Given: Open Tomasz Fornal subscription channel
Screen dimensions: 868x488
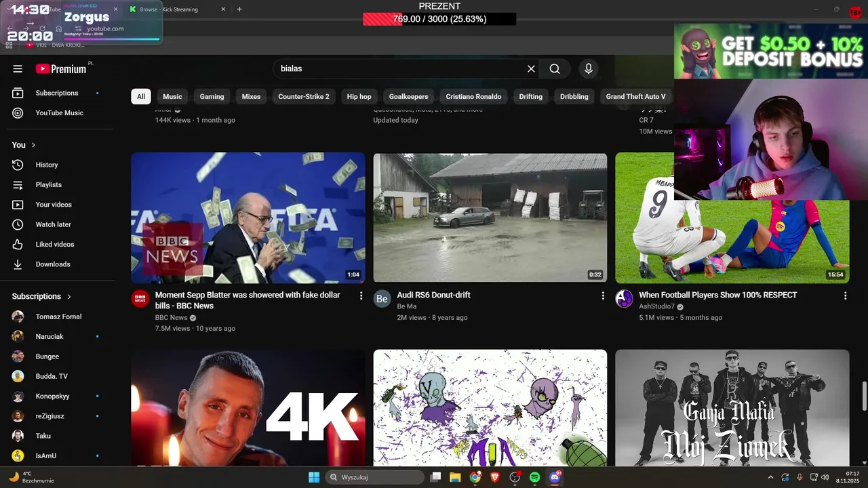Looking at the screenshot, I should coord(57,317).
